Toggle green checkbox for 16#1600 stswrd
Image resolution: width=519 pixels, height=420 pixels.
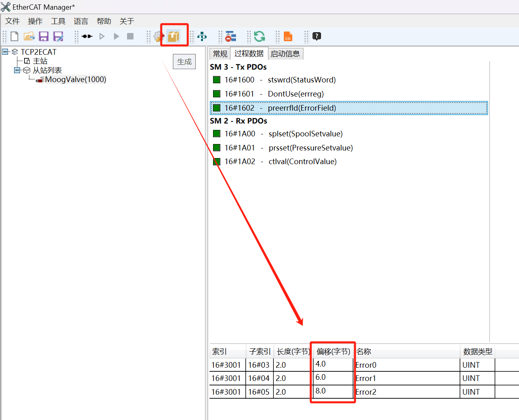tap(217, 80)
